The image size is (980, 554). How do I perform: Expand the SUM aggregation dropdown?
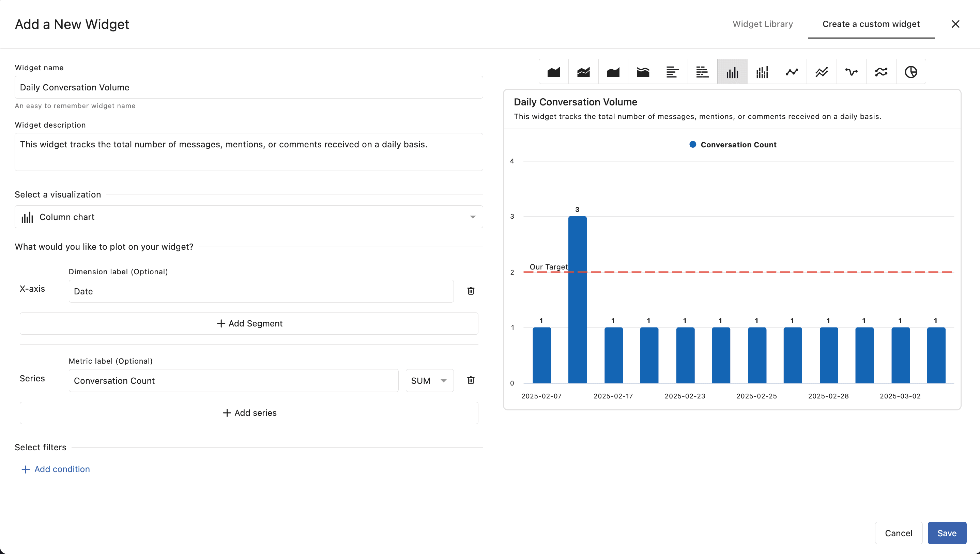click(x=429, y=380)
